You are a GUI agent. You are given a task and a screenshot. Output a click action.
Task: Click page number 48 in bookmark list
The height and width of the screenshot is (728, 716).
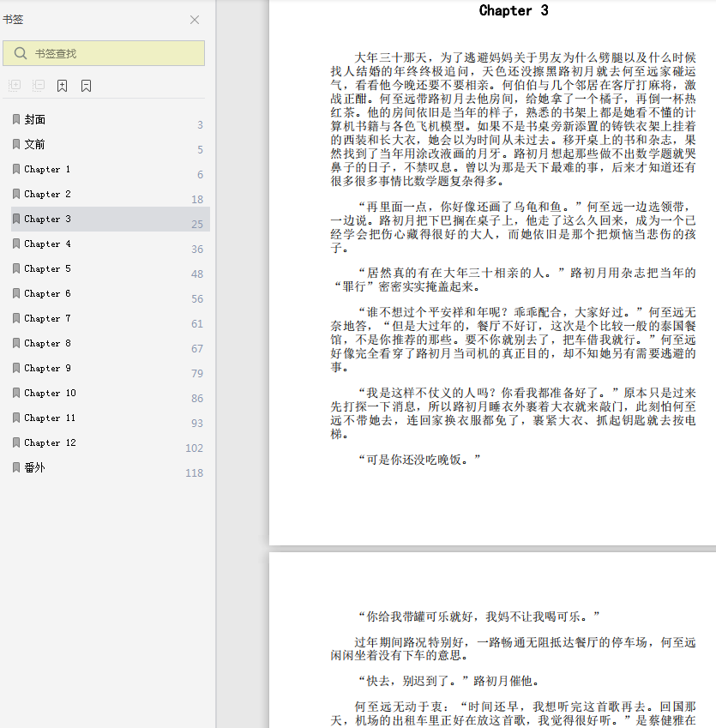tap(197, 274)
